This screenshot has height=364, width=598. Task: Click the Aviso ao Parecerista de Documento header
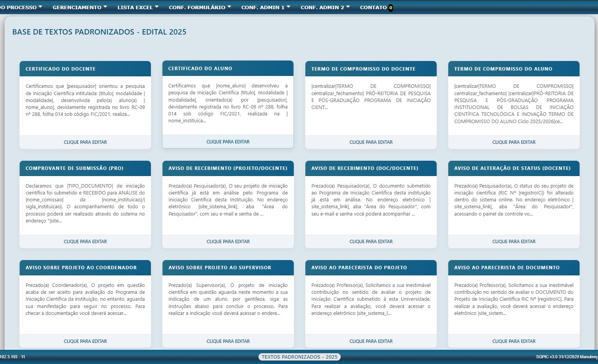[x=514, y=268]
